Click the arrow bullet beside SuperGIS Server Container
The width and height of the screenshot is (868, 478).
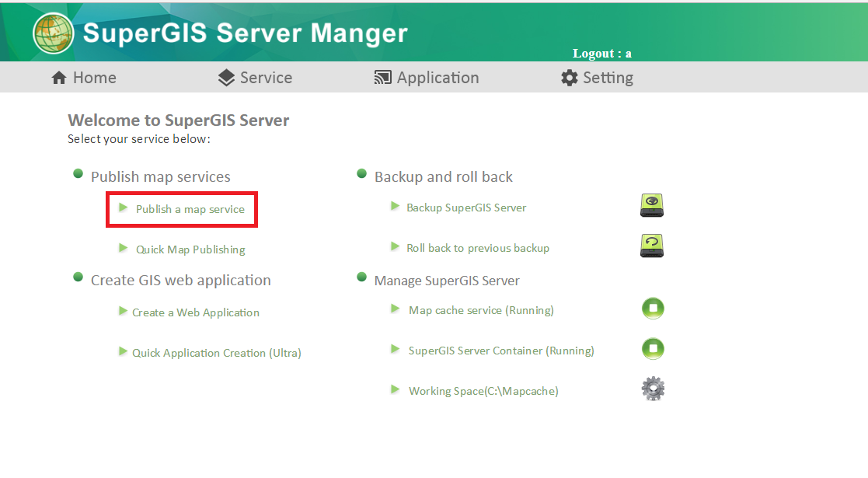[x=395, y=349]
